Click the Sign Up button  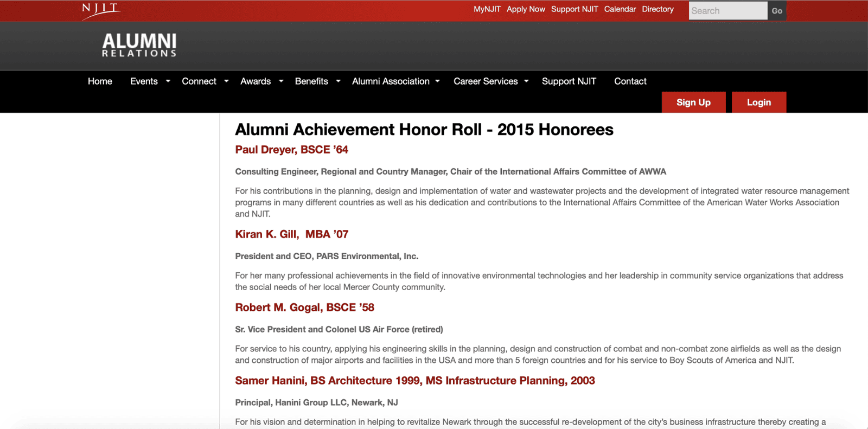point(693,103)
